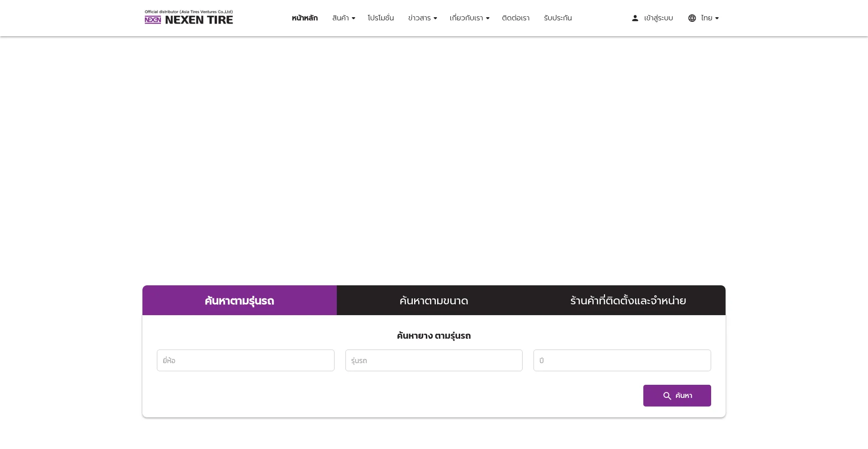Click the ติดต่อเรา contact link
868x449 pixels.
click(515, 18)
